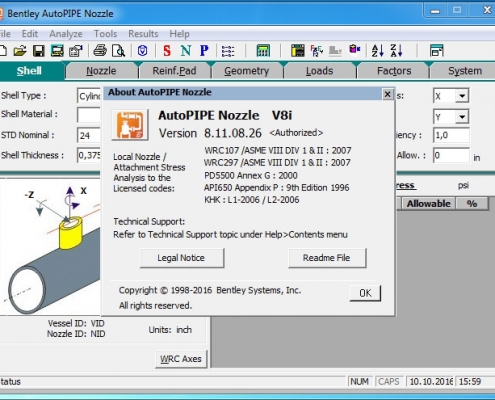The image size is (495, 400).
Task: Open the Analyze menu
Action: (x=66, y=34)
